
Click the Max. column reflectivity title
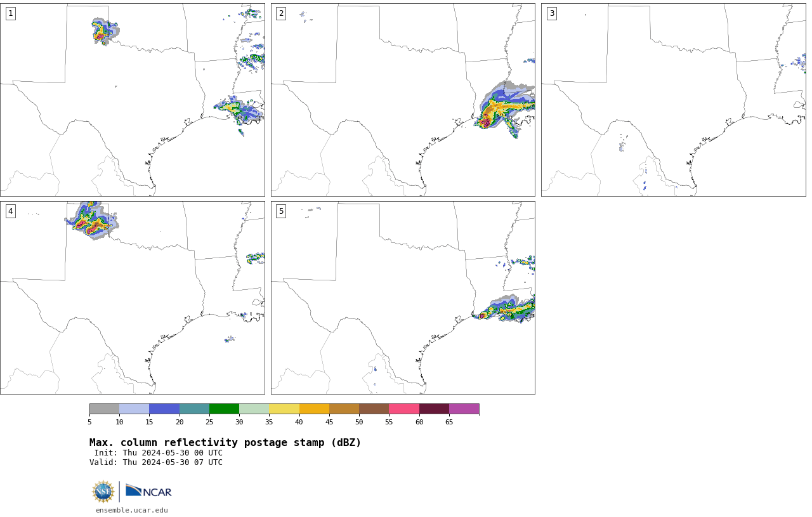click(x=225, y=443)
